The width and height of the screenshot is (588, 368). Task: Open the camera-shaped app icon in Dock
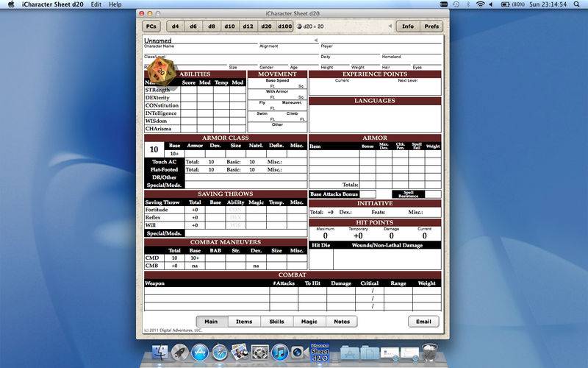(298, 353)
